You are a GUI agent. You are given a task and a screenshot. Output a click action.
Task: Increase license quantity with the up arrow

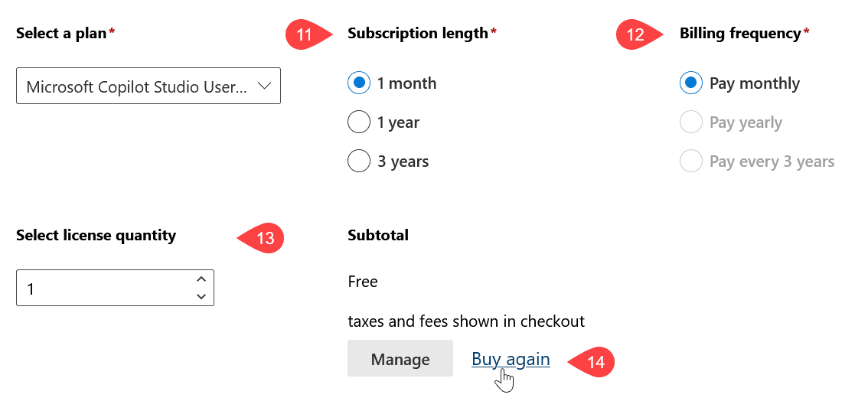201,279
